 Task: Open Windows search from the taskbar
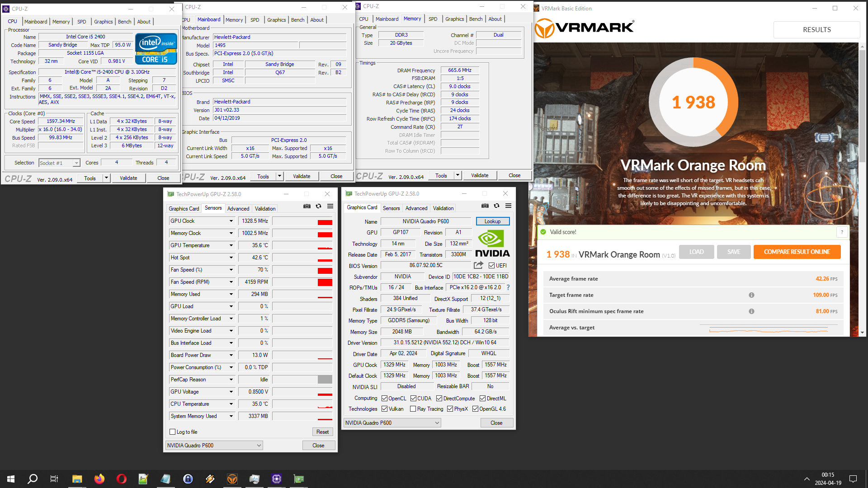[x=33, y=479]
